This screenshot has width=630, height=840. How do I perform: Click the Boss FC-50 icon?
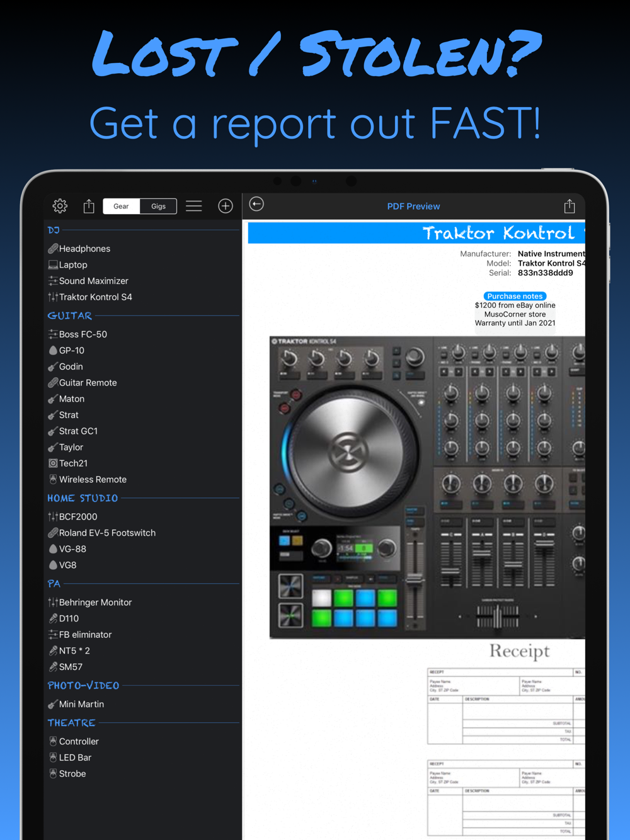point(53,334)
